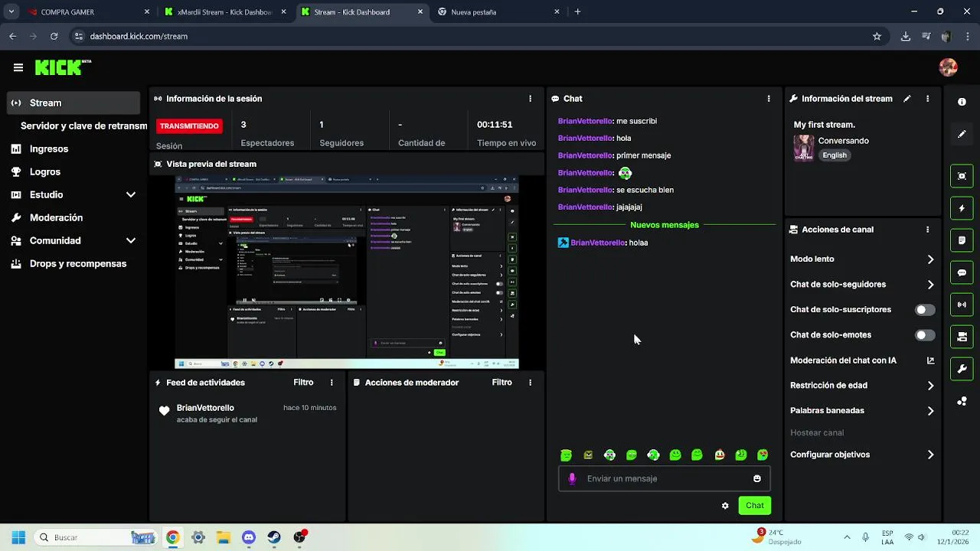
Task: Open Discord from the Windows taskbar
Action: pos(249,537)
